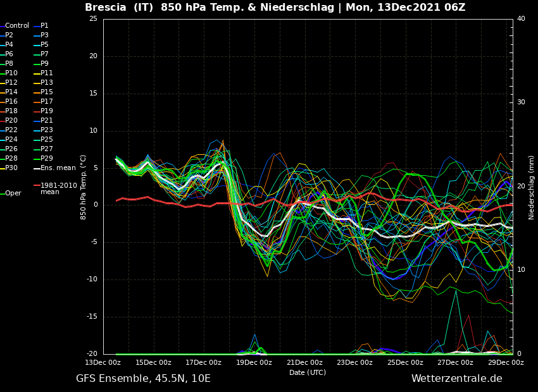Click the P13 legend entry
Image resolution: width=538 pixels, height=392 pixels.
coord(43,83)
